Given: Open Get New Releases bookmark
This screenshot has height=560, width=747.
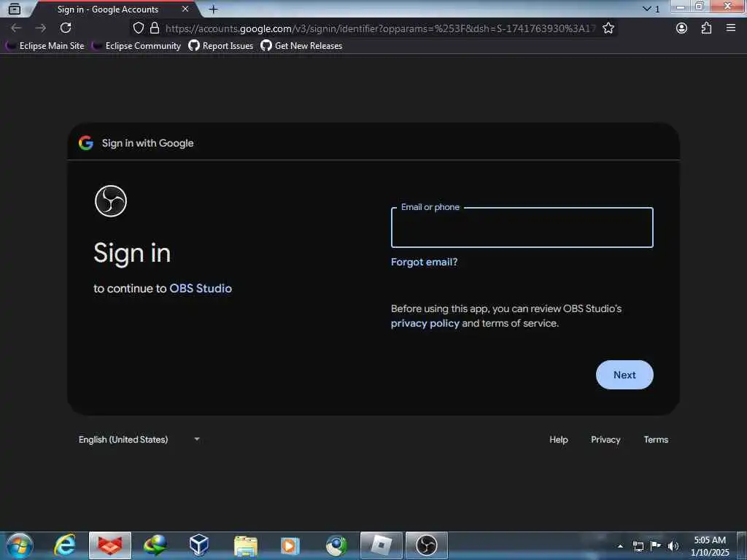Looking at the screenshot, I should click(x=301, y=46).
